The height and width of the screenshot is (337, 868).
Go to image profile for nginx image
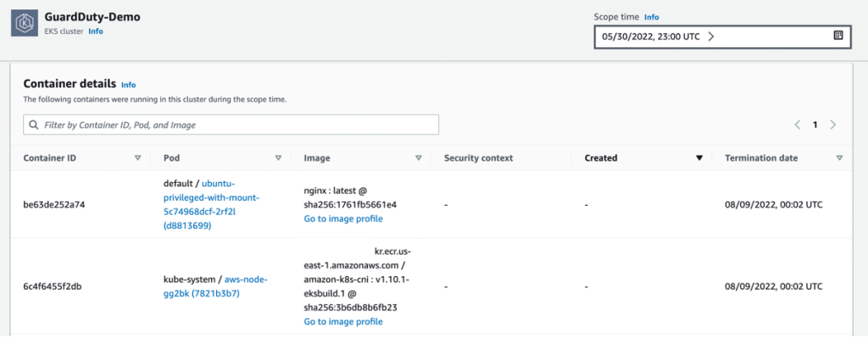[343, 218]
